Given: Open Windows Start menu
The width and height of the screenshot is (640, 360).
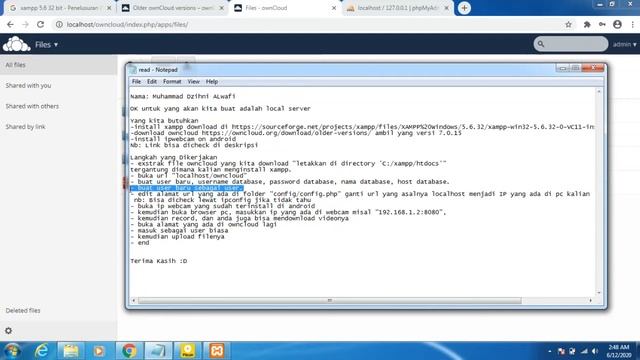Looking at the screenshot, I should click(12, 351).
